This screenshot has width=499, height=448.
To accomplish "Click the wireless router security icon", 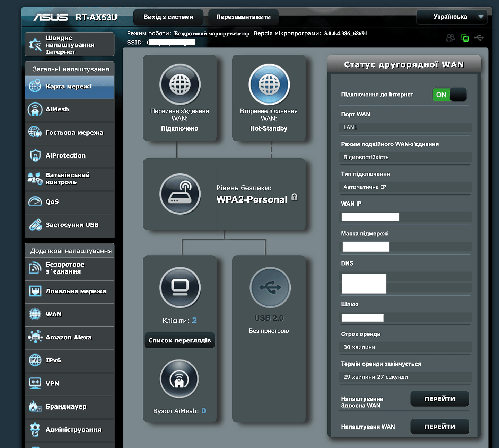I will [180, 194].
